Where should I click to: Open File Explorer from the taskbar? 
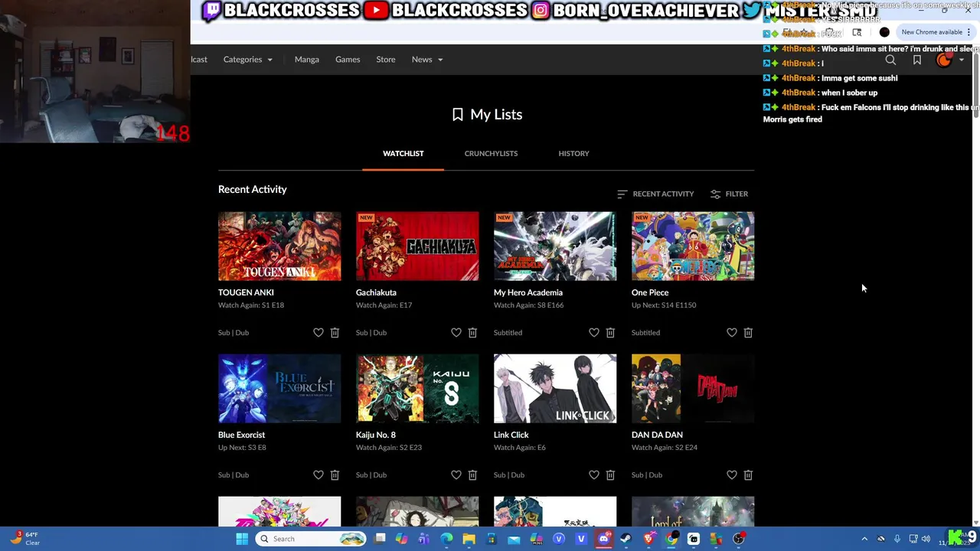(469, 539)
